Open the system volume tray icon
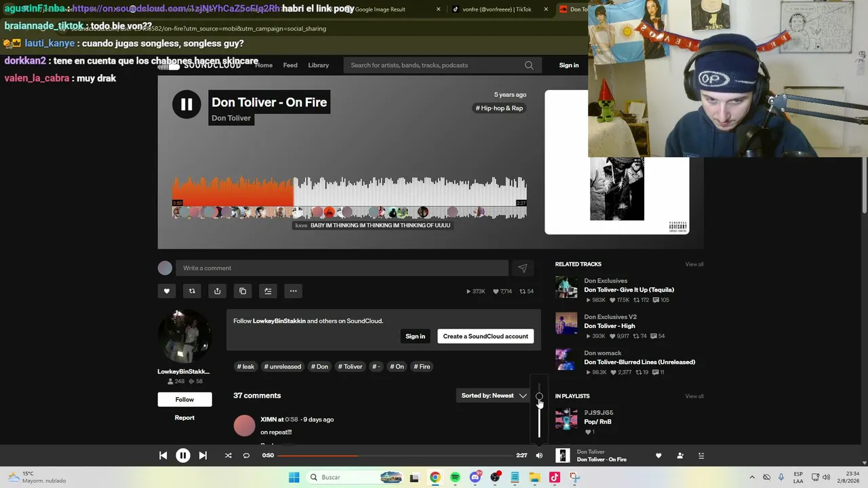This screenshot has width=868, height=488. coord(826,477)
